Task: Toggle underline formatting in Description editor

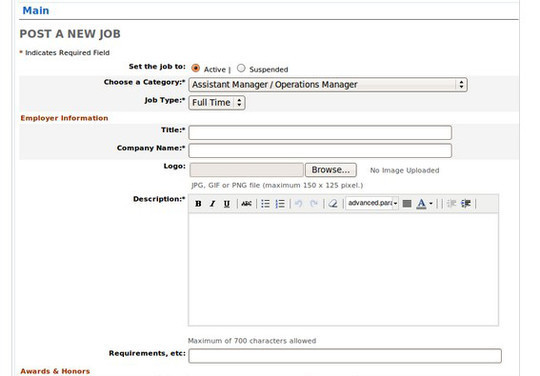Action: point(227,203)
